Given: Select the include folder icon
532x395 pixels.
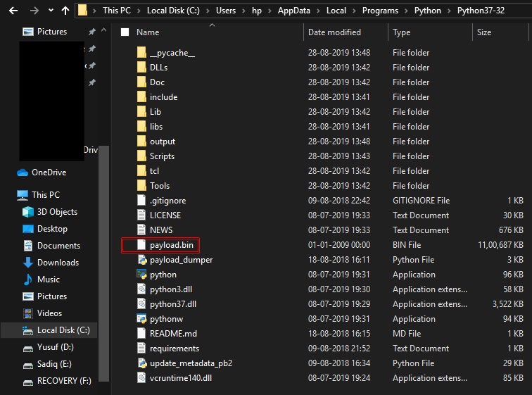Looking at the screenshot, I should point(142,97).
